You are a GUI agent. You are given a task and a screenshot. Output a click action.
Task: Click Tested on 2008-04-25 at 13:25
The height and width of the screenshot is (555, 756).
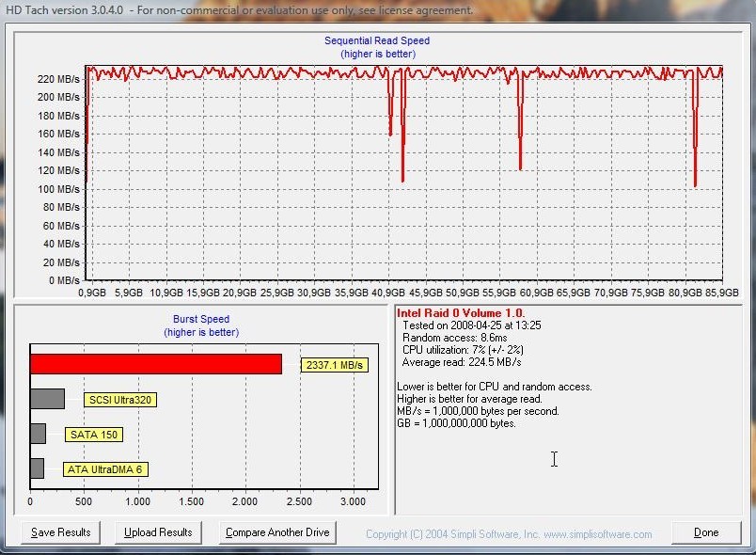coord(471,325)
